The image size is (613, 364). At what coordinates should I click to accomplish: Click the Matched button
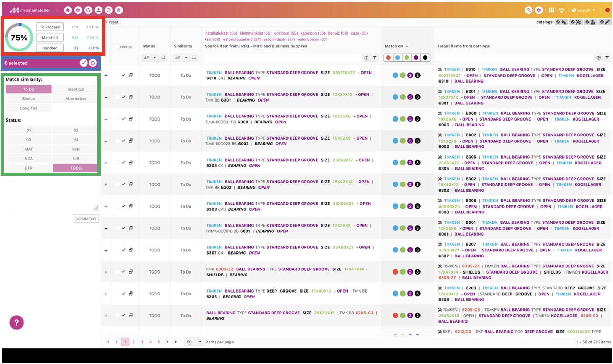click(50, 37)
